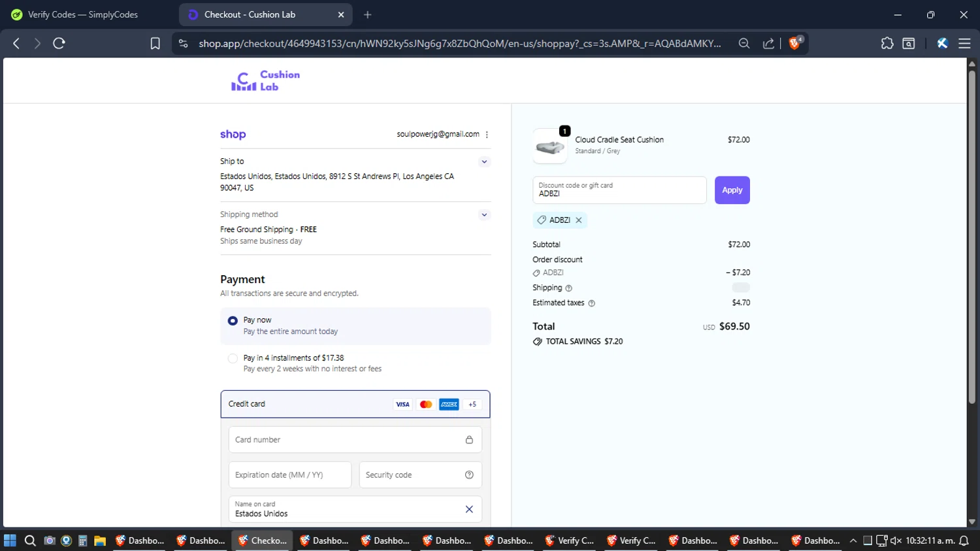Click the blue extension icon beside the menu
This screenshot has width=980, height=551.
click(942, 43)
